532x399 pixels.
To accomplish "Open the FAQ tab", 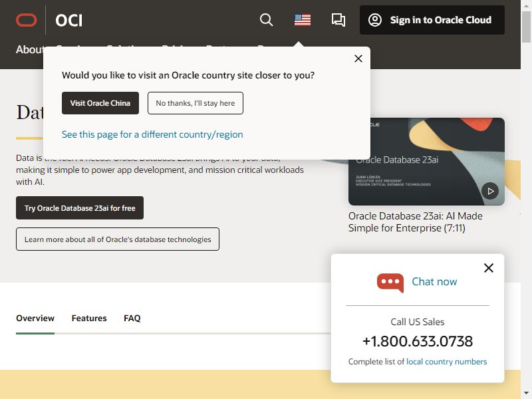I will coord(132,319).
